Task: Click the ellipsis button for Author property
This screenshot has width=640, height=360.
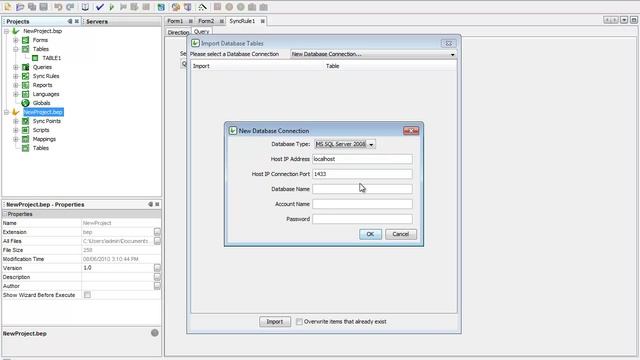Action: click(157, 286)
